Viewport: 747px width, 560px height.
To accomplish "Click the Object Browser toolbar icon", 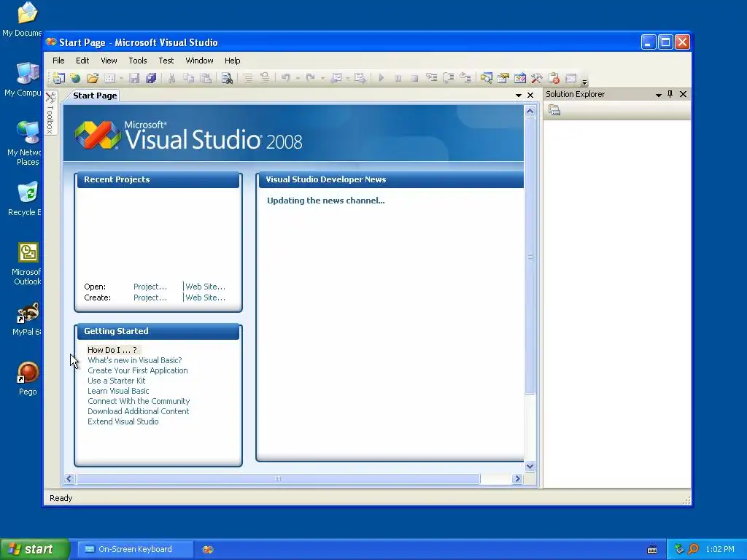I will [x=520, y=78].
